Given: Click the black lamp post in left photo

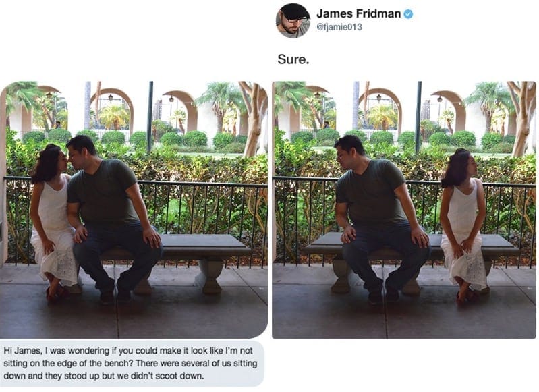Looking at the screenshot, I should coord(150,117).
